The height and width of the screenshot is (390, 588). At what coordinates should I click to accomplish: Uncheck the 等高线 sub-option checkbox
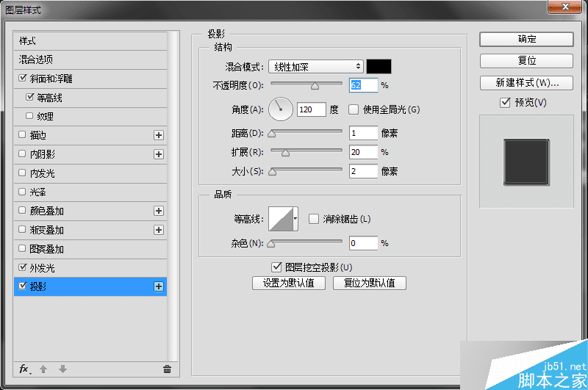(29, 97)
